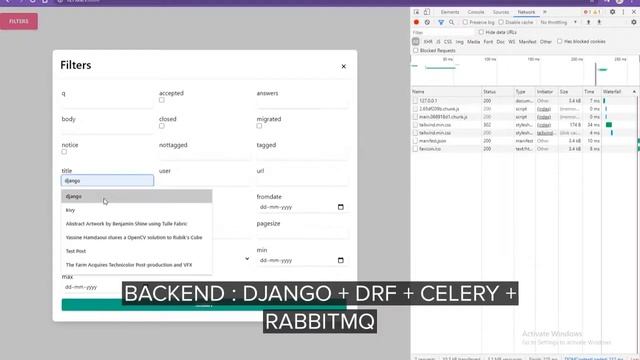
Task: Close the DevTools panel
Action: click(x=634, y=12)
